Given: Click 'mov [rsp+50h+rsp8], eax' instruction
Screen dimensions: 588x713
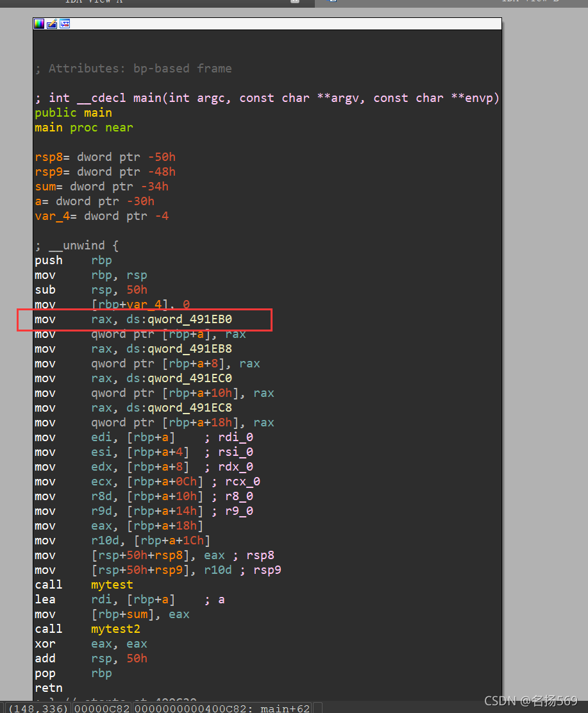Looking at the screenshot, I should click(x=130, y=556).
